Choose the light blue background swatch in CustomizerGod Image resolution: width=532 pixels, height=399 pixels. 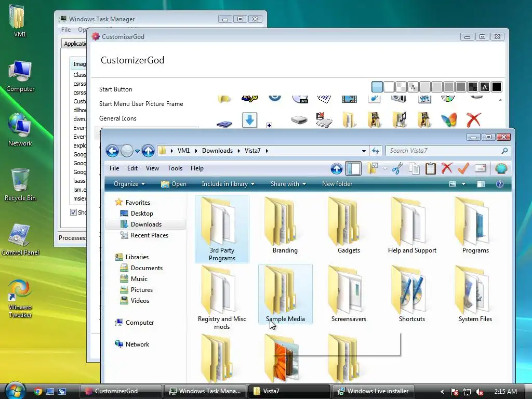pyautogui.click(x=377, y=87)
